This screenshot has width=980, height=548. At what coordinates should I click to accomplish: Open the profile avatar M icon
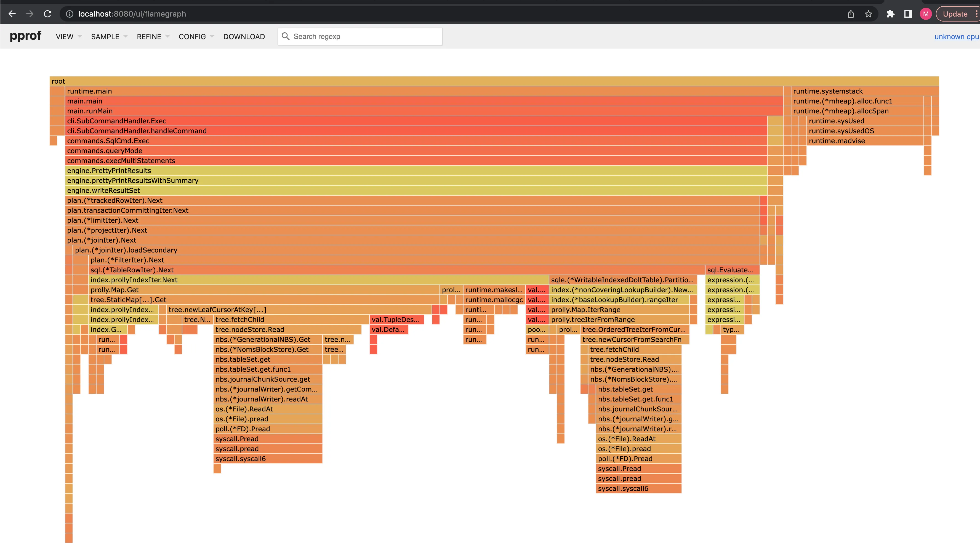(926, 14)
